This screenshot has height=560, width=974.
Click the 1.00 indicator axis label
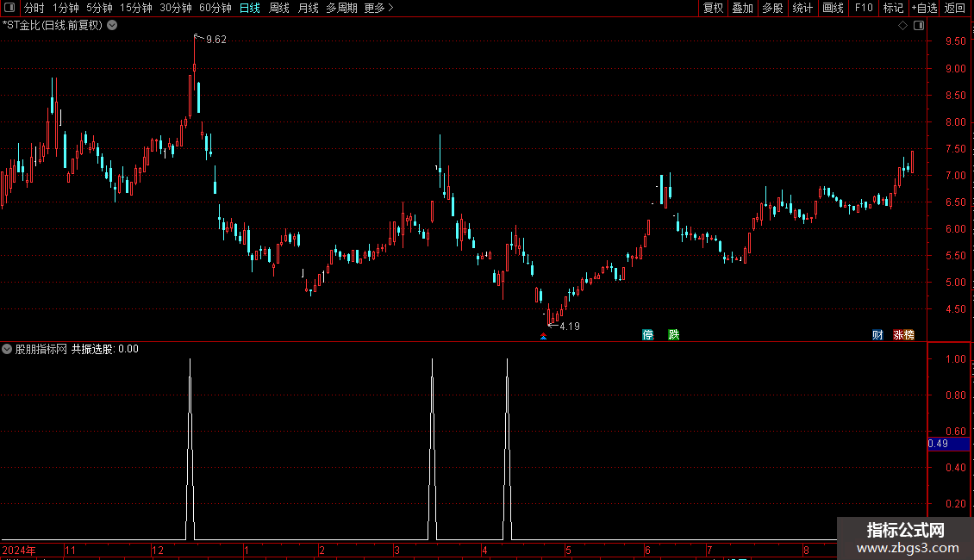click(x=955, y=359)
